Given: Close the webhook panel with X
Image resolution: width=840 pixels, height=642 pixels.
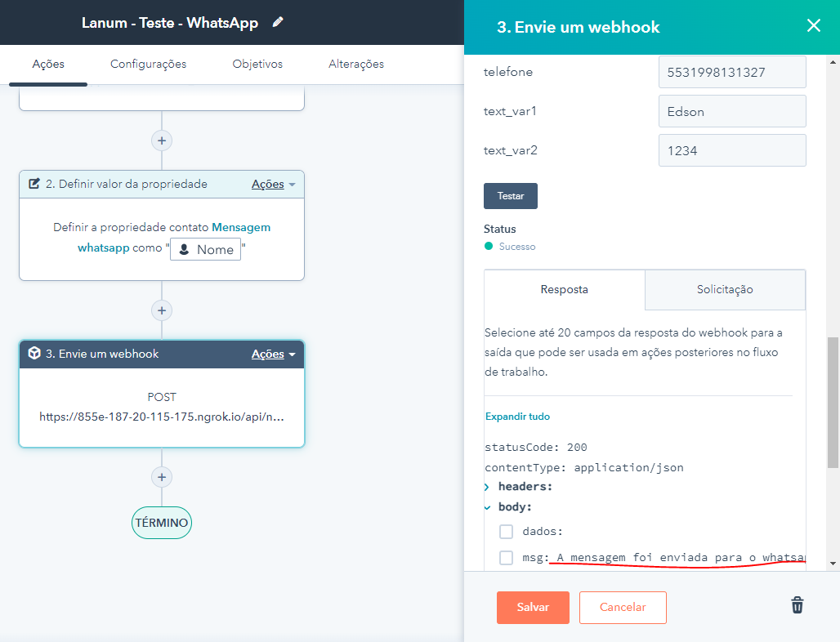Looking at the screenshot, I should click(x=813, y=25).
